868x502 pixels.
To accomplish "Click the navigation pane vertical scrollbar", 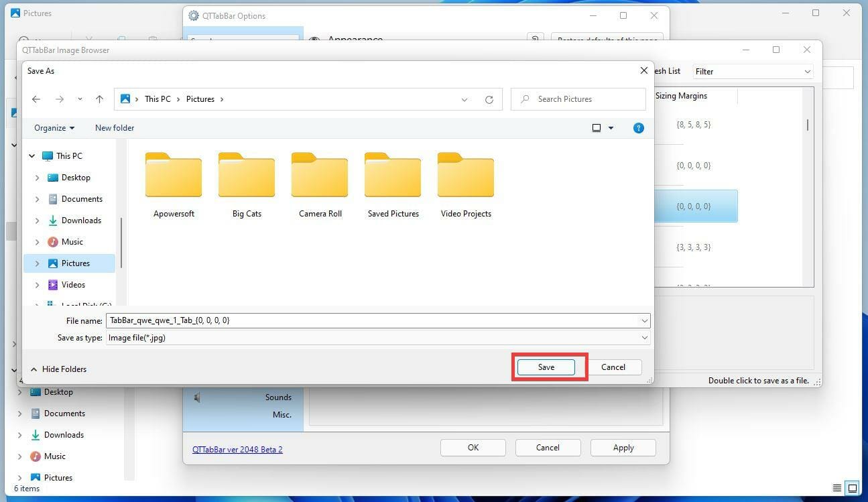I will (x=121, y=243).
